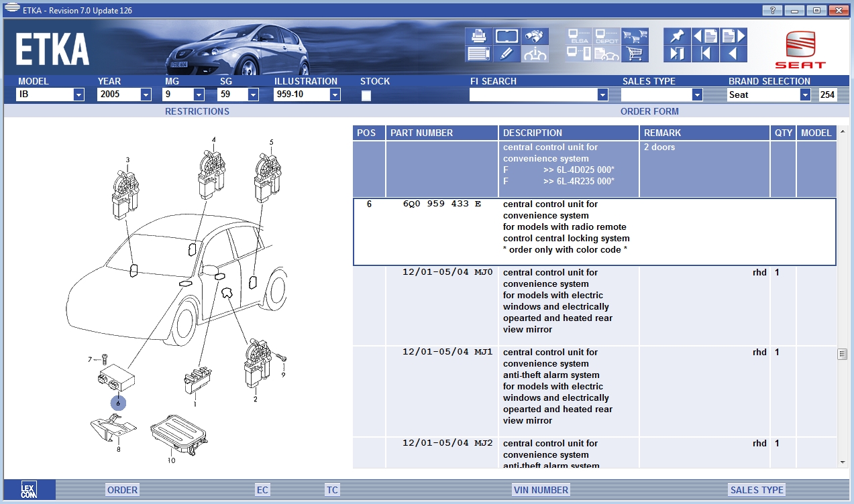The height and width of the screenshot is (504, 854).
Task: Click the exit door icon
Action: (x=677, y=54)
